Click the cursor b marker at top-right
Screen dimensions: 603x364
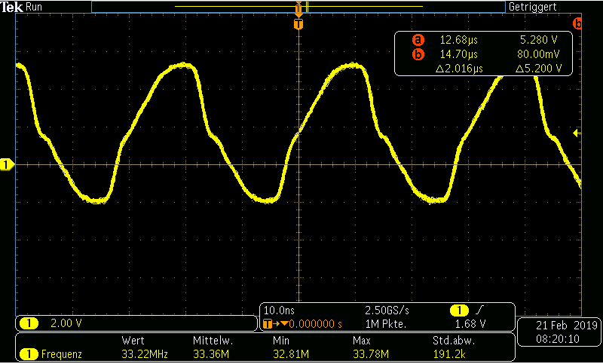[577, 24]
